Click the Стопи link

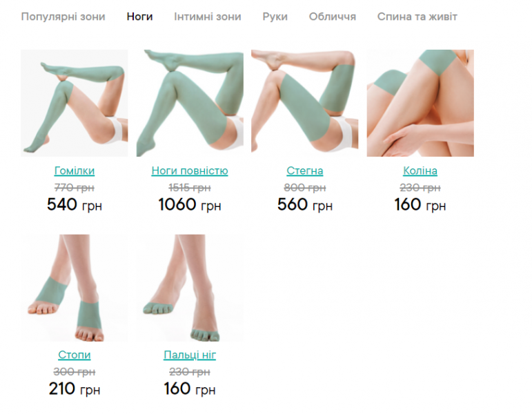75,355
